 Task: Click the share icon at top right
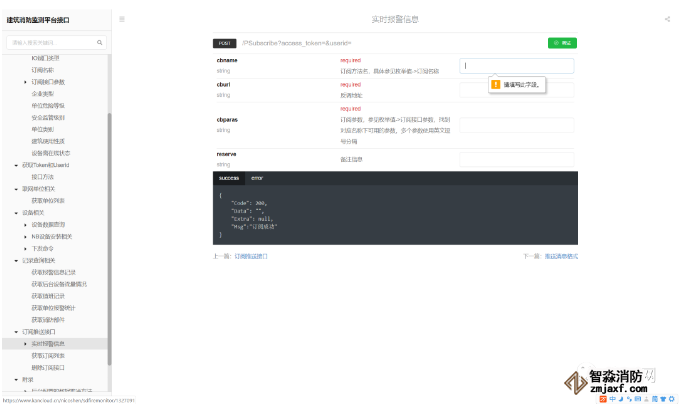click(667, 19)
